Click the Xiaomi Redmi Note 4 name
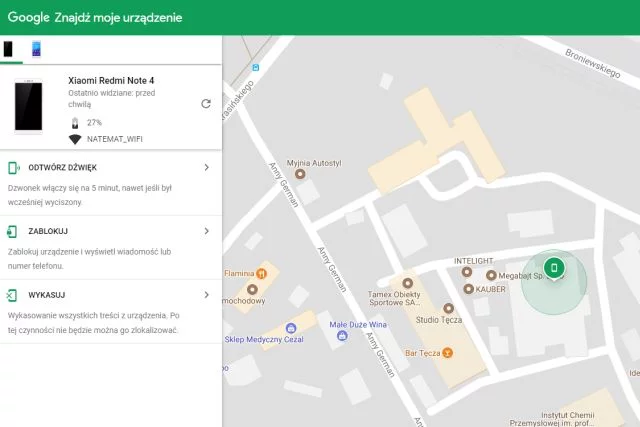 coord(111,80)
